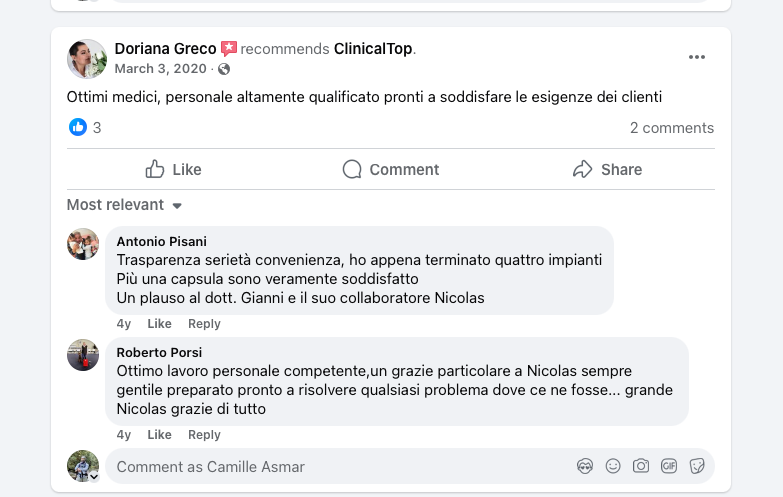Switch commenting profile via avatar chevron
783x497 pixels.
pyautogui.click(x=93, y=477)
